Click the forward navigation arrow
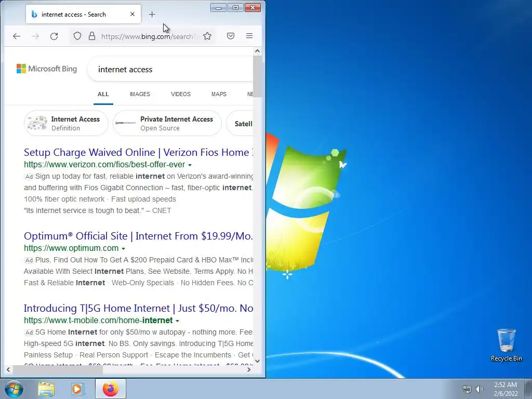Screen dimensions: 532x399 click(35, 36)
